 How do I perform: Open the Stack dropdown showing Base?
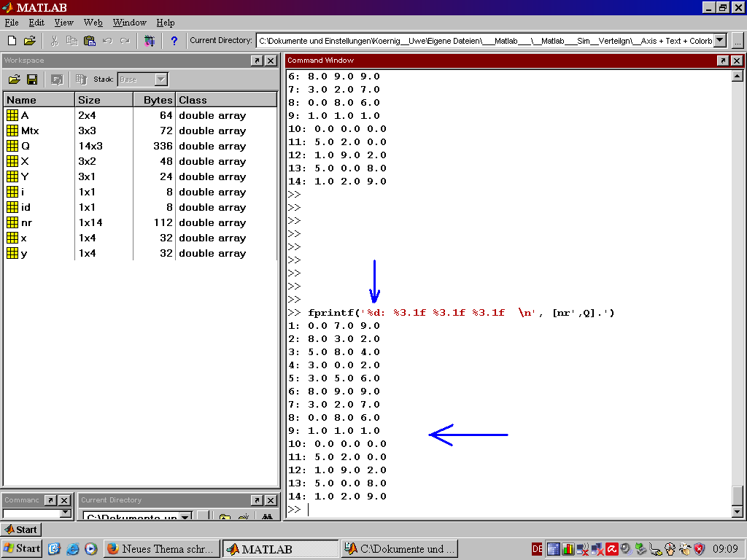pyautogui.click(x=161, y=79)
